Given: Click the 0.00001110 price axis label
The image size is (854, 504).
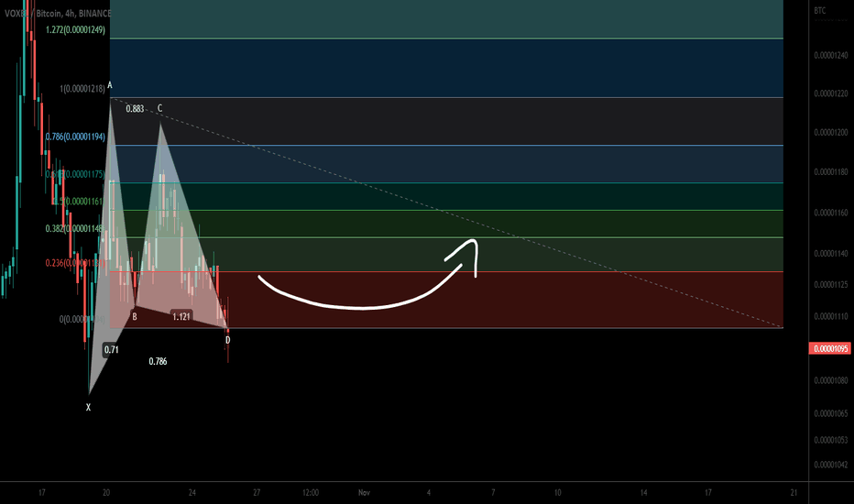Looking at the screenshot, I should pos(830,316).
